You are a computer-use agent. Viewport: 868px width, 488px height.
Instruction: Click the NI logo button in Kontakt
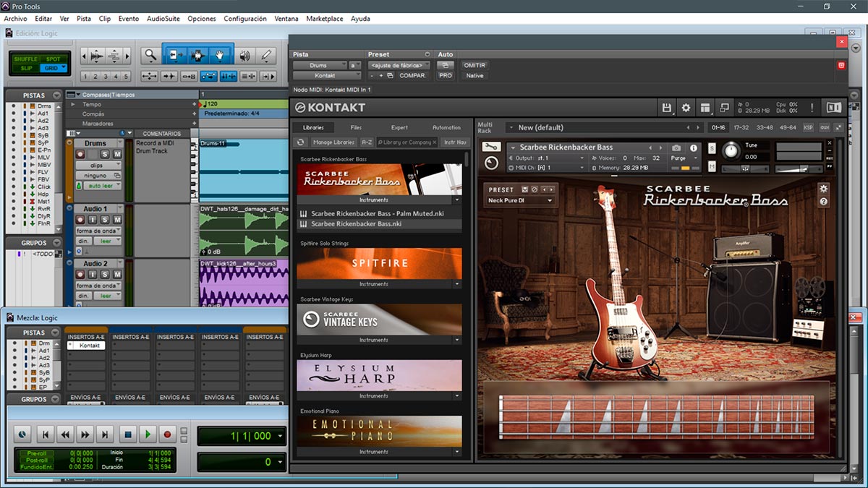pyautogui.click(x=833, y=107)
